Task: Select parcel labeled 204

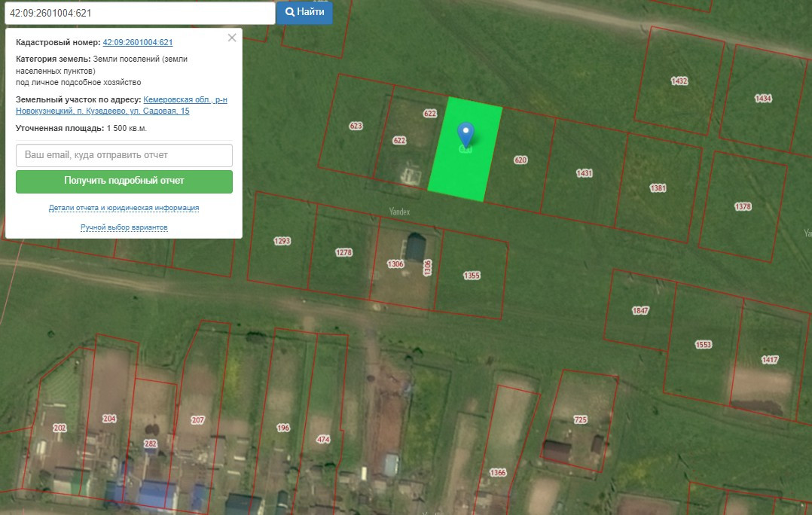Action: [x=108, y=419]
